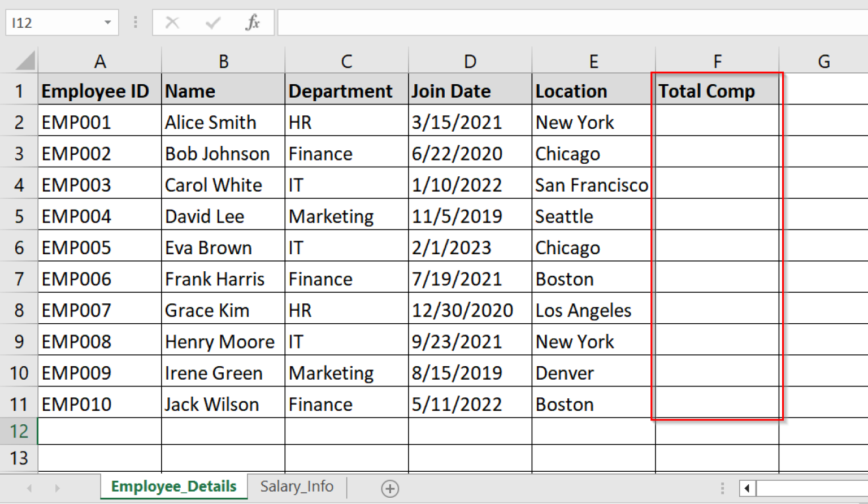Click the three-dot separator next to the Name Box

tap(135, 23)
